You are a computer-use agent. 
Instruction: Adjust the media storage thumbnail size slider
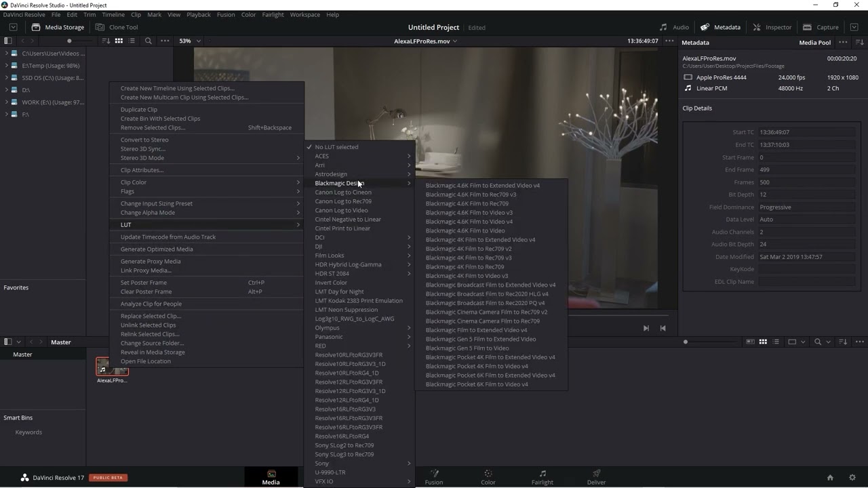(x=68, y=41)
